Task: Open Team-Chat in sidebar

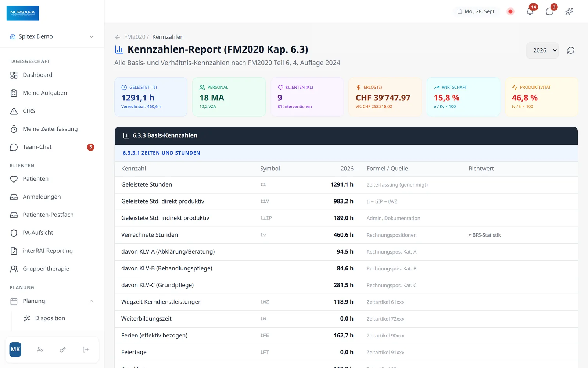Action: pos(52,147)
